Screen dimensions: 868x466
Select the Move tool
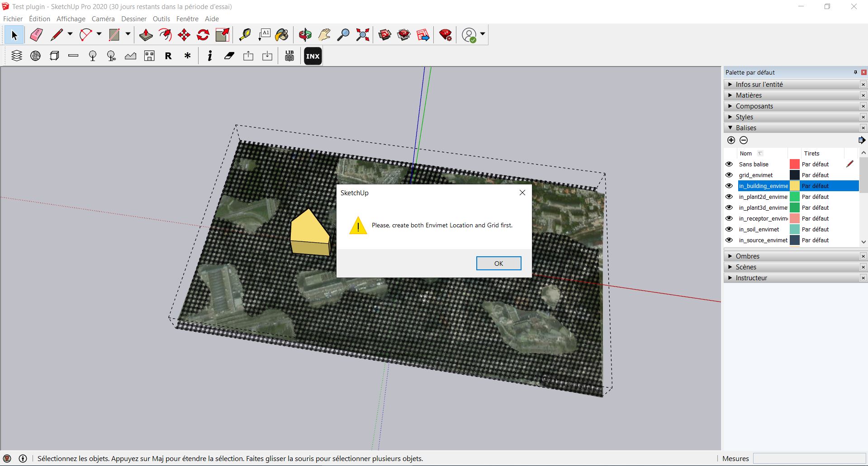point(184,34)
